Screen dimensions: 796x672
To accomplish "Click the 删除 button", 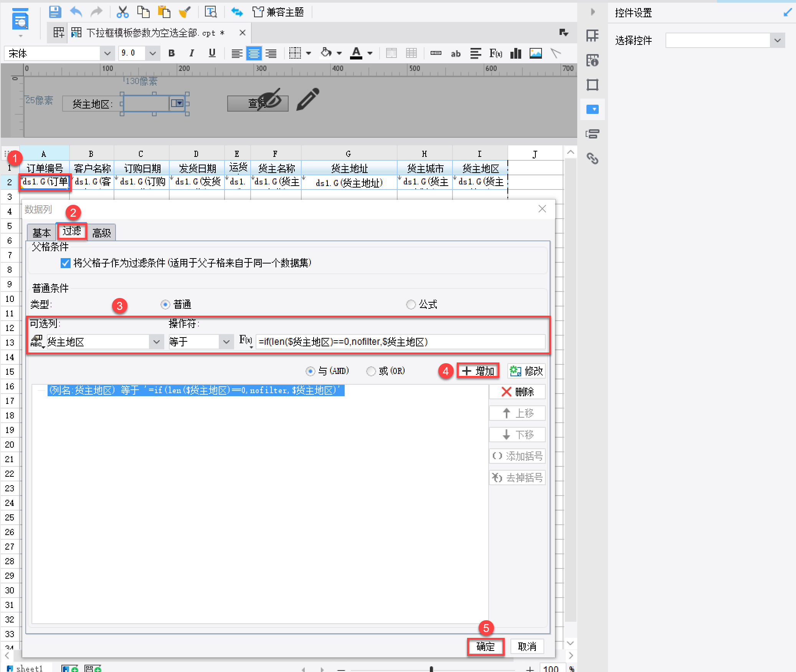I will pos(517,392).
